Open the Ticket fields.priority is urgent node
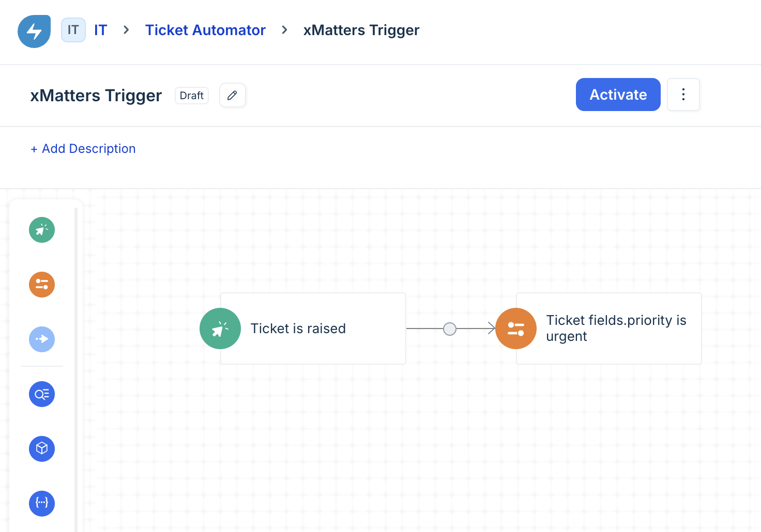 click(615, 328)
